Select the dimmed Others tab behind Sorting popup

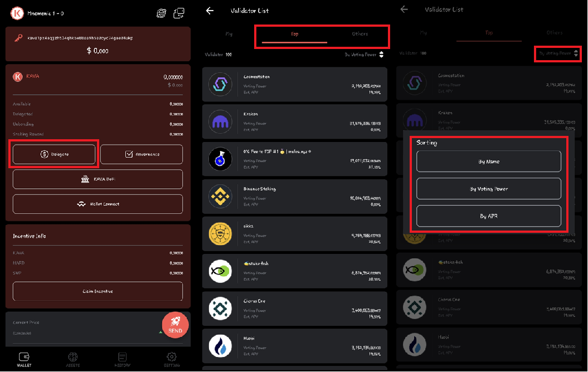click(554, 33)
